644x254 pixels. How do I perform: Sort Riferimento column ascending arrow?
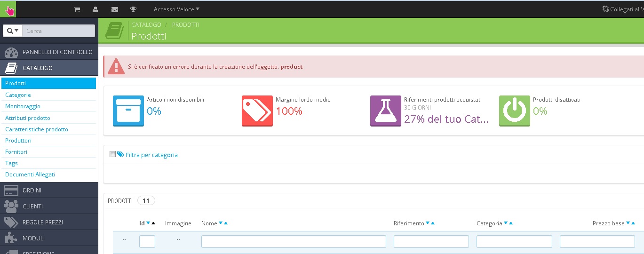(x=433, y=223)
